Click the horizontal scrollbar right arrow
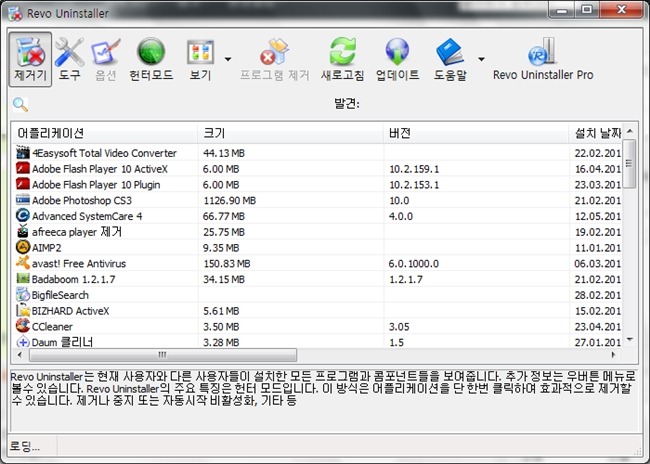The image size is (650, 464). pyautogui.click(x=614, y=355)
